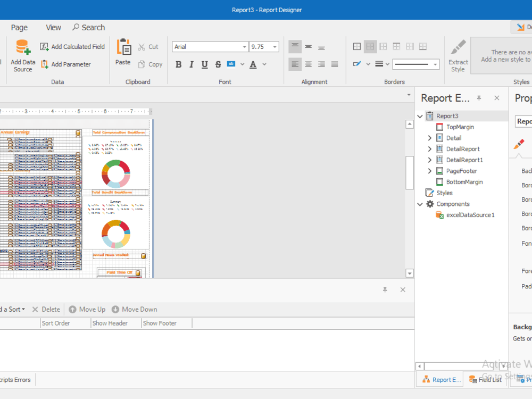The width and height of the screenshot is (532, 399).
Task: Apply strikethrough formatting from the Font group
Action: pos(218,64)
